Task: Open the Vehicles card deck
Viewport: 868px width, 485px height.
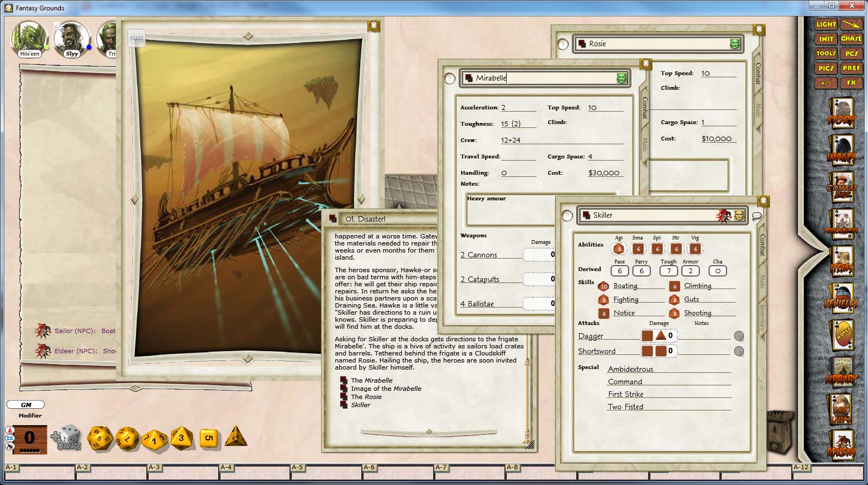Action: coord(841,299)
